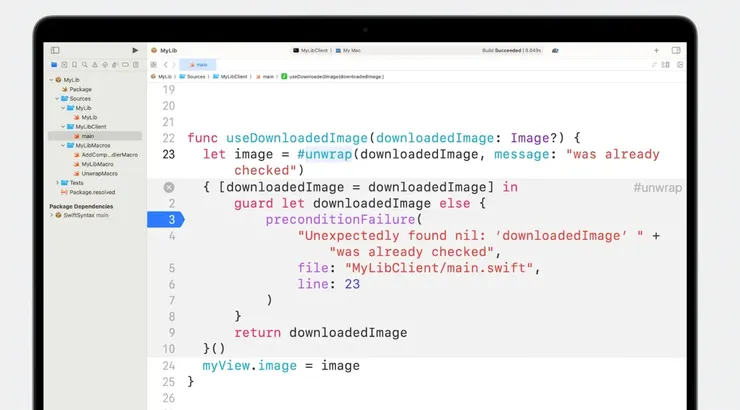Open the Bookmark navigator
Viewport: 740px width, 410px height.
(75, 65)
